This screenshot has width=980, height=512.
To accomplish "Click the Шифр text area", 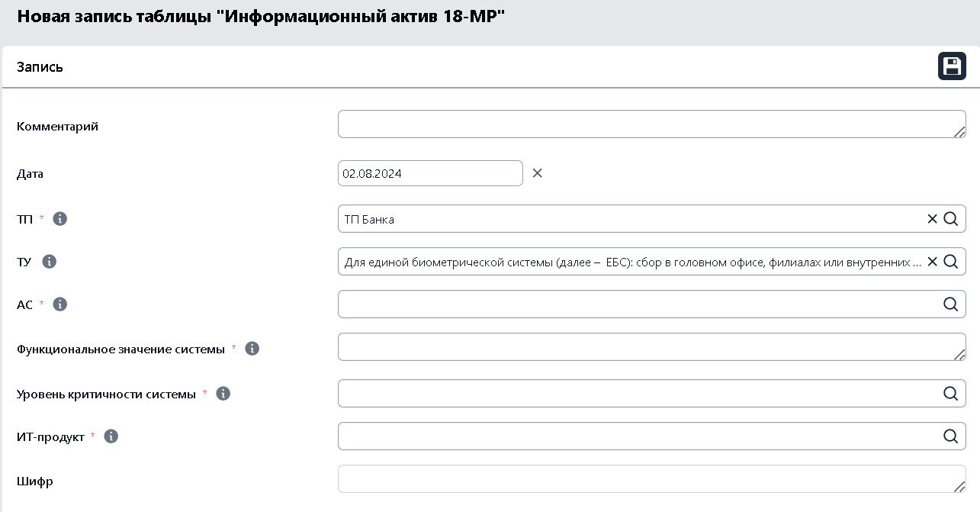I will pyautogui.click(x=652, y=479).
